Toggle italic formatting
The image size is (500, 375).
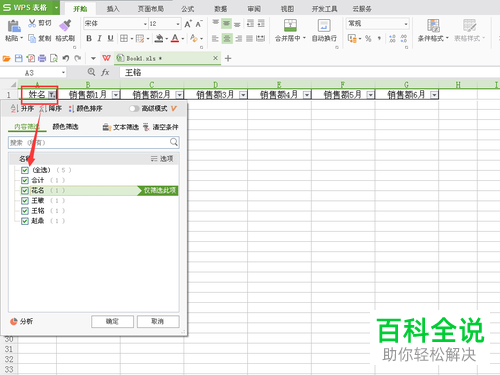click(x=99, y=39)
